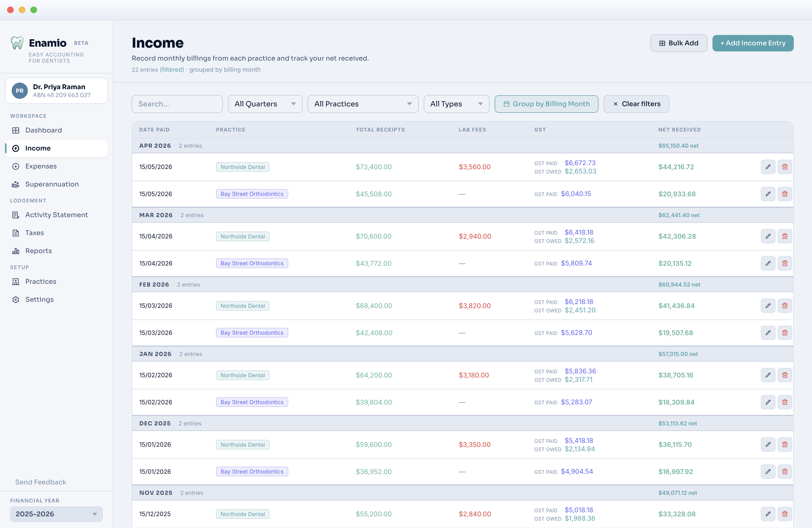The width and height of the screenshot is (812, 528).
Task: Click the Northside Dental tag dated 15/05/2026
Action: coord(243,167)
